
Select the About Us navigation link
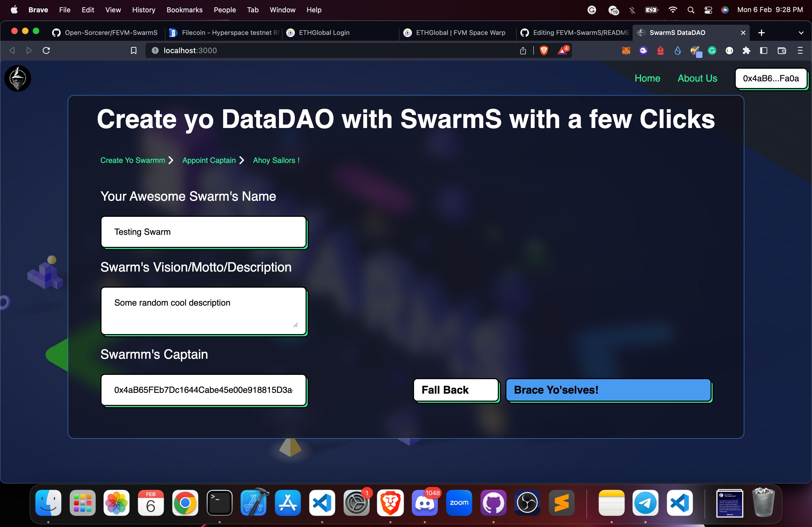[x=697, y=78]
